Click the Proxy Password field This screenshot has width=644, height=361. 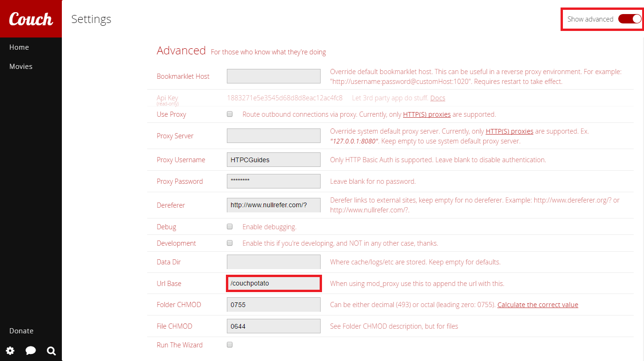pos(274,181)
